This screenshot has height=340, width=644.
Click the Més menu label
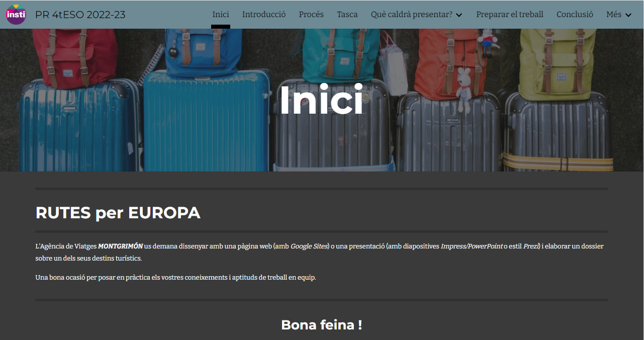click(614, 15)
